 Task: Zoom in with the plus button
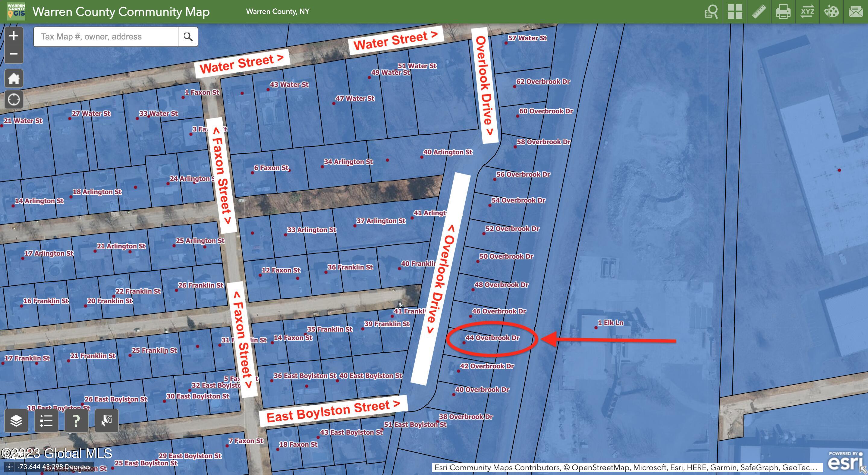pyautogui.click(x=14, y=36)
